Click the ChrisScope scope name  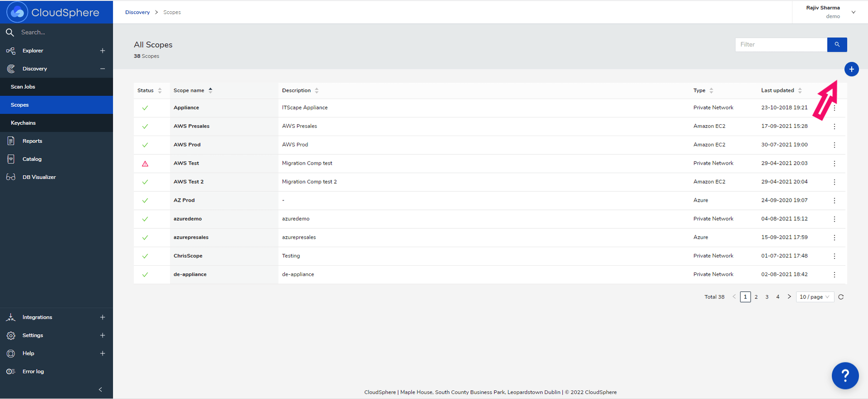coord(188,256)
